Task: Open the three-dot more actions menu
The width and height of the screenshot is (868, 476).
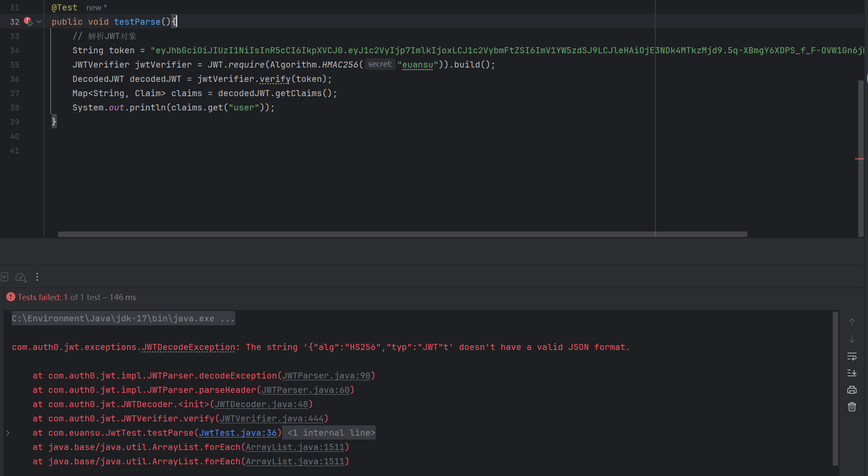Action: coord(37,277)
